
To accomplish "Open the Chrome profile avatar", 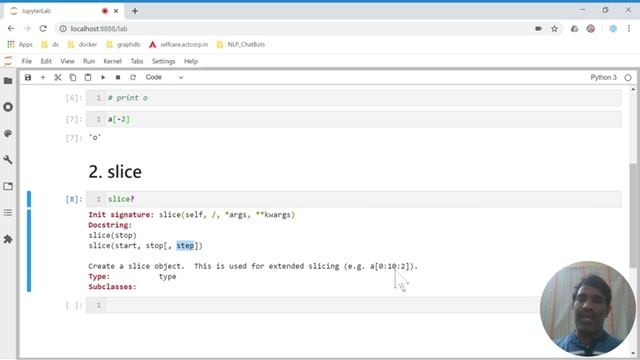I will coord(613,29).
